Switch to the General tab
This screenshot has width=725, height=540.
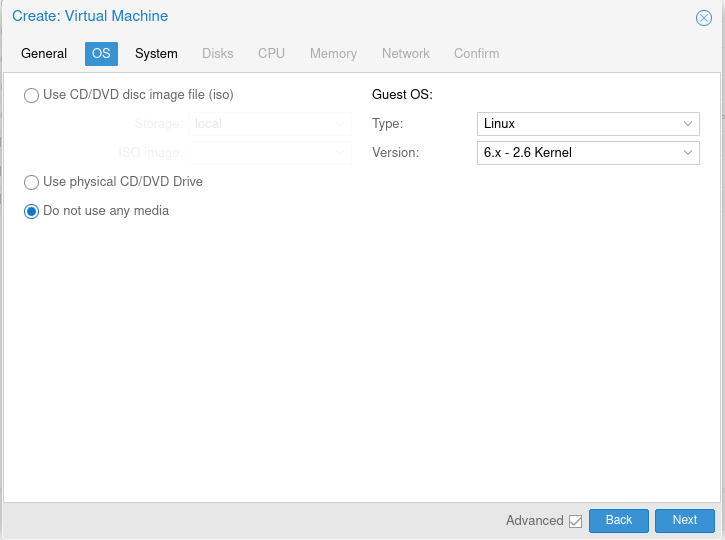pyautogui.click(x=44, y=53)
